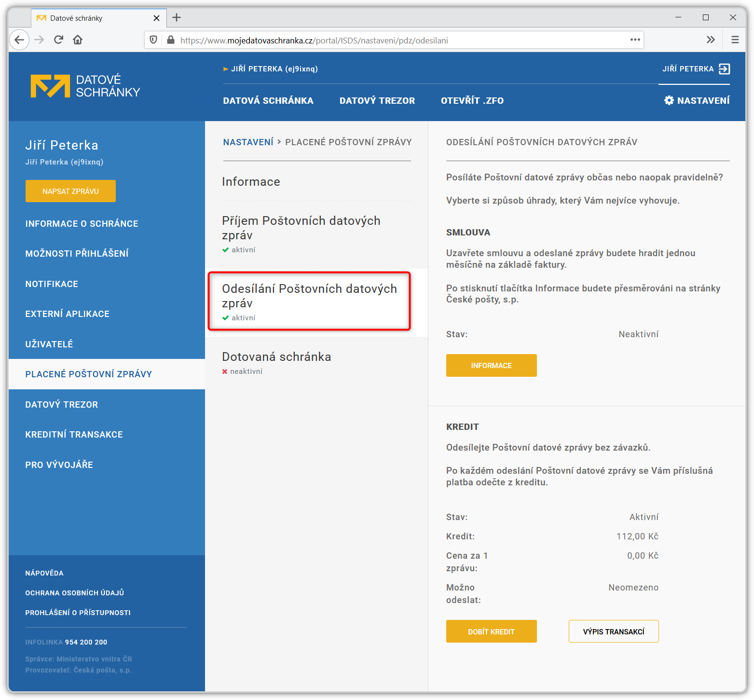Open the Firefox hamburger menu
Viewport: 754px width, 700px height.
point(735,40)
